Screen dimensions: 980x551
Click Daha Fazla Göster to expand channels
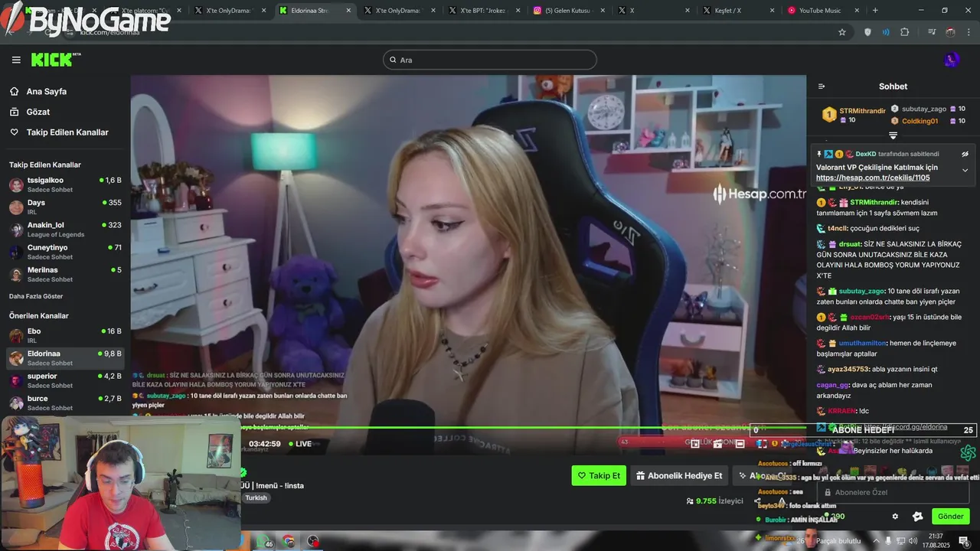(x=36, y=296)
